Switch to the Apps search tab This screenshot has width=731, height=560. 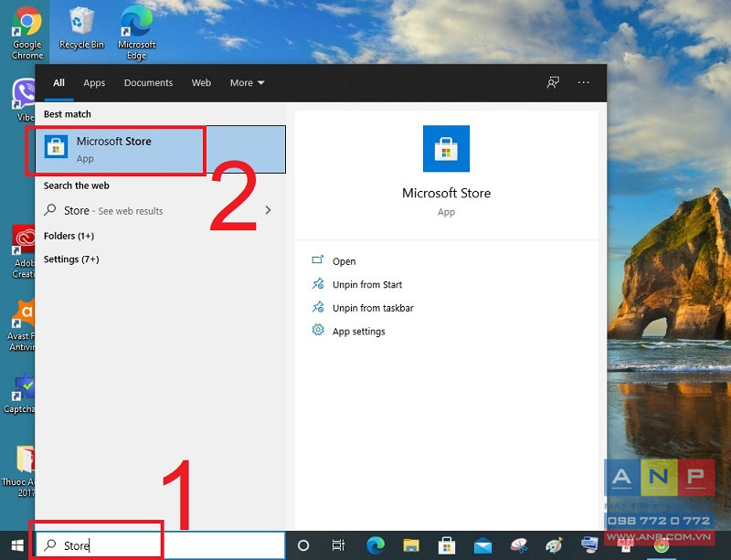point(94,83)
